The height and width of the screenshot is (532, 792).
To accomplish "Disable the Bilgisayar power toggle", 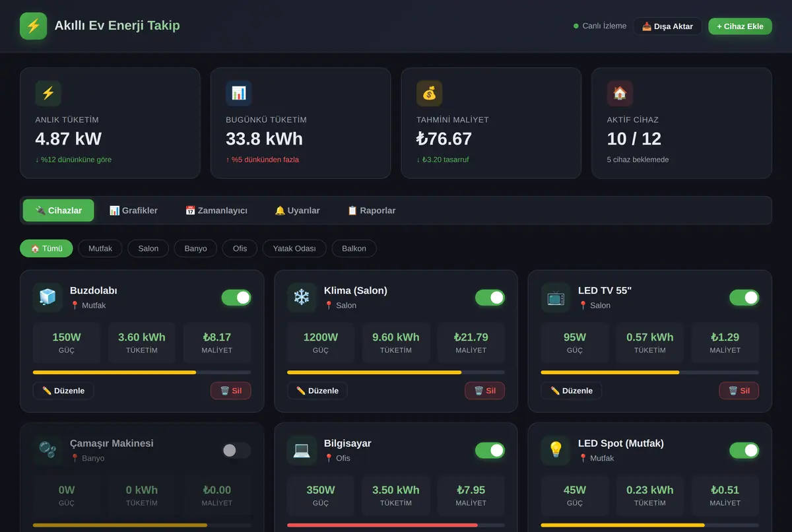I will point(490,450).
